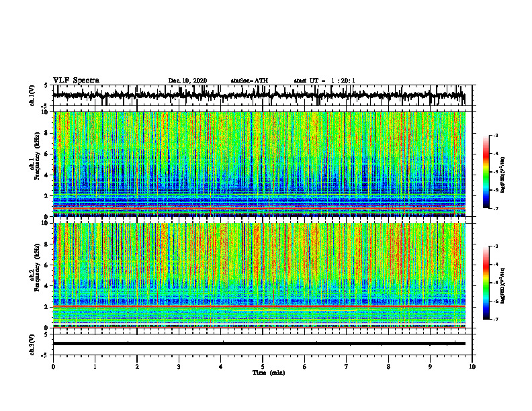Screen dimensions: 532x411
Task: Click time axis tick label "1"
Action: pyautogui.click(x=95, y=367)
